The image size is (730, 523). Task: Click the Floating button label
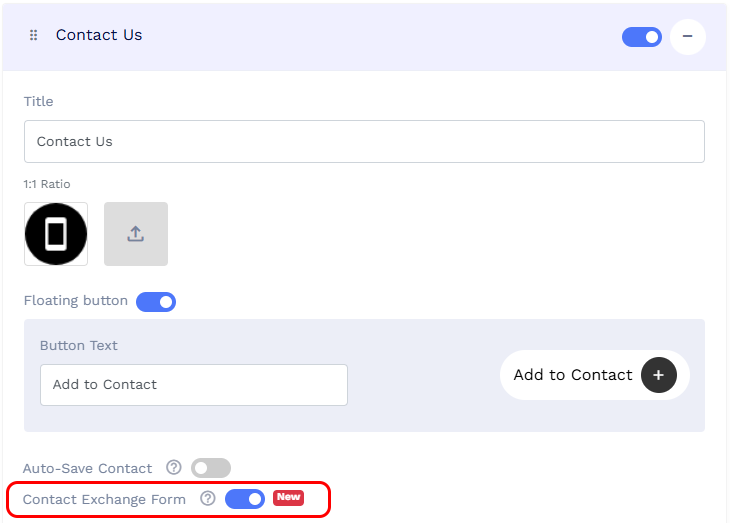click(76, 301)
